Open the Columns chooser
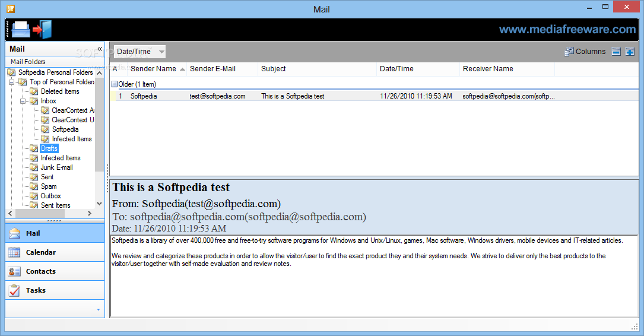Viewport: 644px width, 336px height. click(x=585, y=51)
